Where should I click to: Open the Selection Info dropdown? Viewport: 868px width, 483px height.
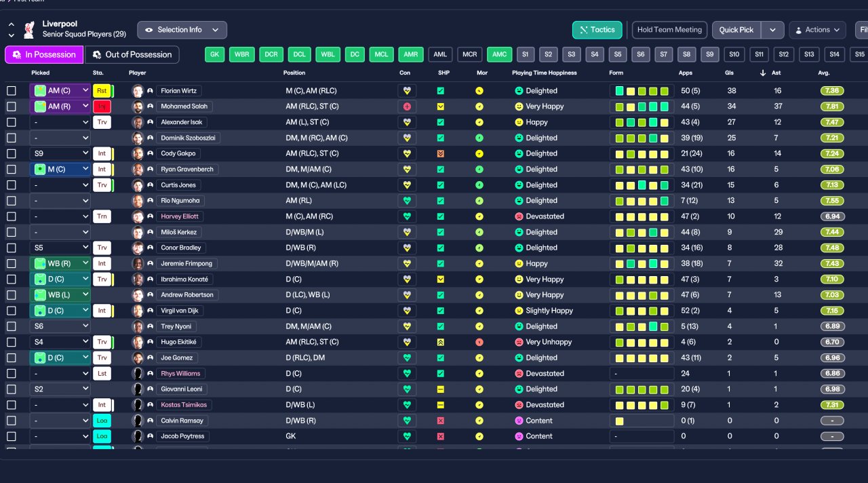pos(182,30)
